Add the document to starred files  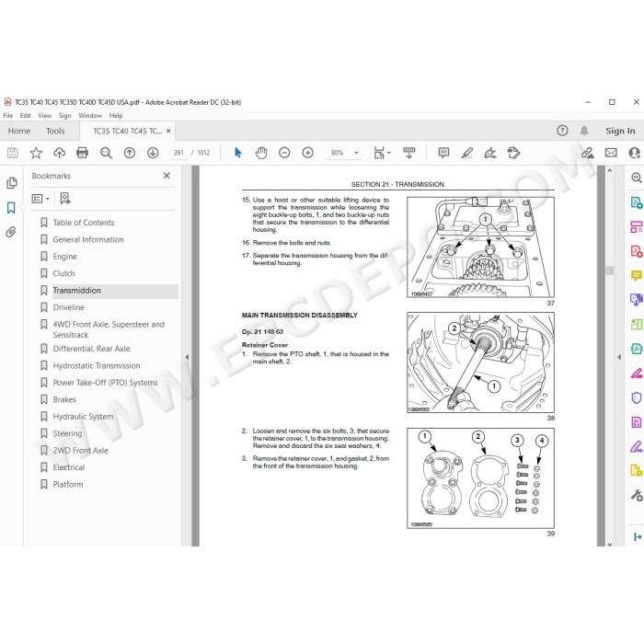[x=36, y=153]
